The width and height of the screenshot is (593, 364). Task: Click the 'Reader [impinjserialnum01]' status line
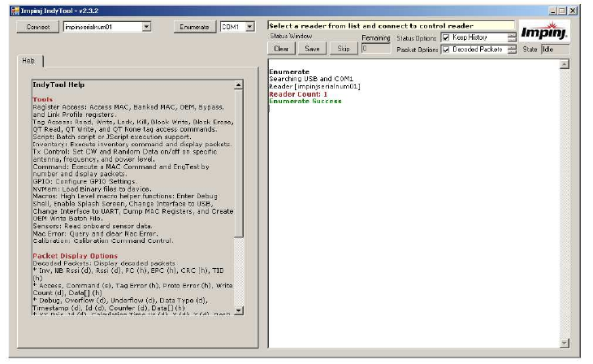(314, 86)
